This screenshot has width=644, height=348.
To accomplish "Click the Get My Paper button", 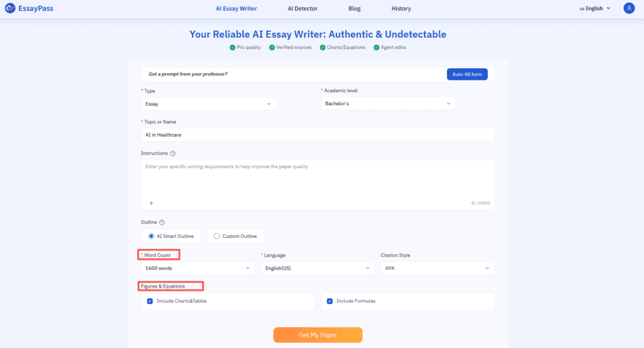I will click(x=318, y=335).
